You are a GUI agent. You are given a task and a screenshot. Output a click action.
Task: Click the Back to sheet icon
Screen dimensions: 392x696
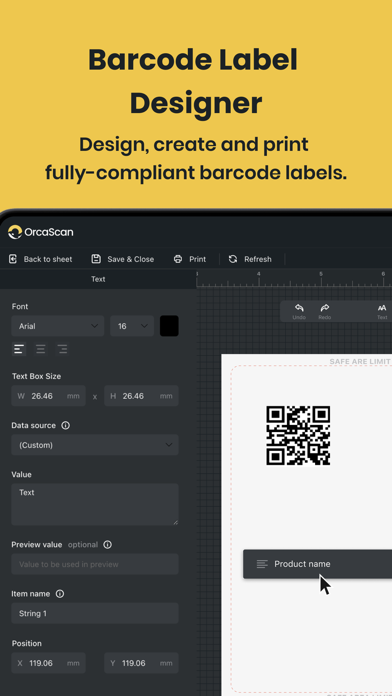click(x=13, y=259)
